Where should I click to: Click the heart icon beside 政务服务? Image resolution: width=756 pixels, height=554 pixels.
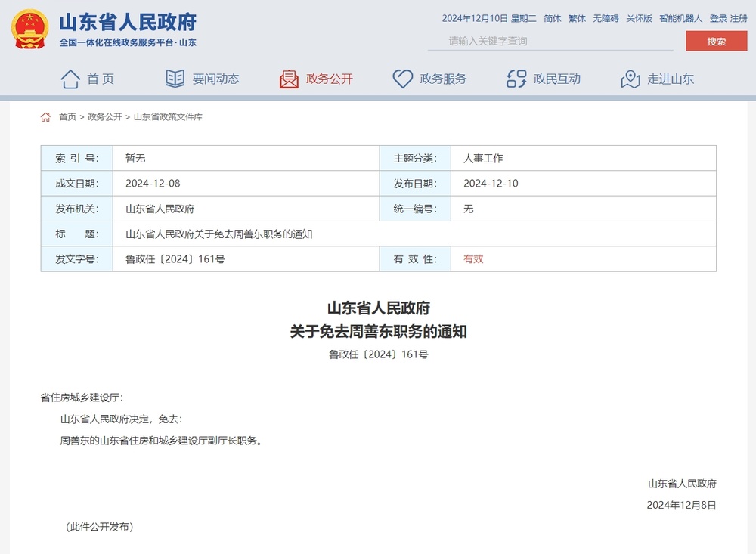click(403, 79)
